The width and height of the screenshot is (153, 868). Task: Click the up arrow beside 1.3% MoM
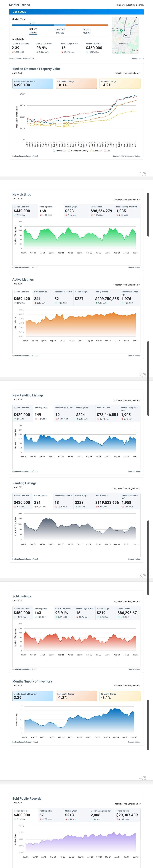click(96, 303)
